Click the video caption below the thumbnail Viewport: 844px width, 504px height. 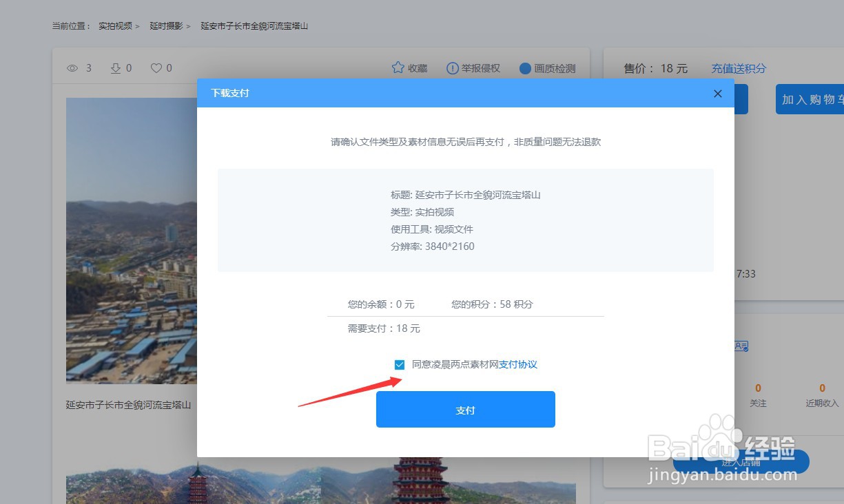(x=128, y=405)
